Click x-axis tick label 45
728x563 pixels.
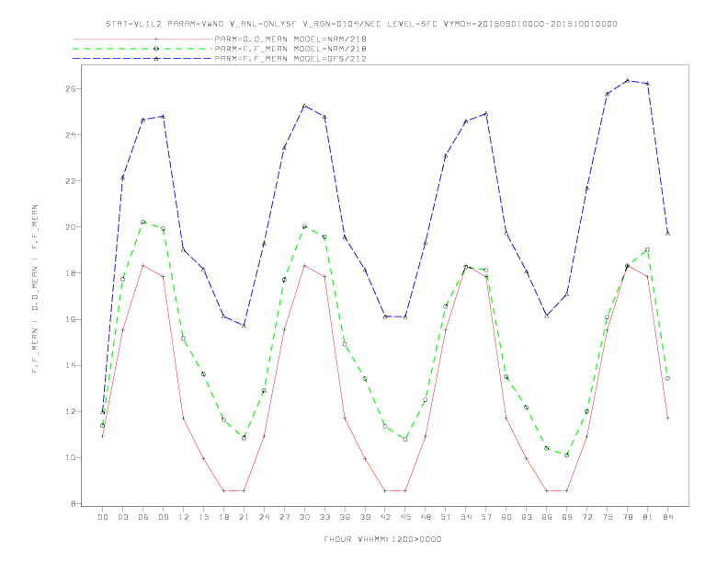click(x=405, y=517)
